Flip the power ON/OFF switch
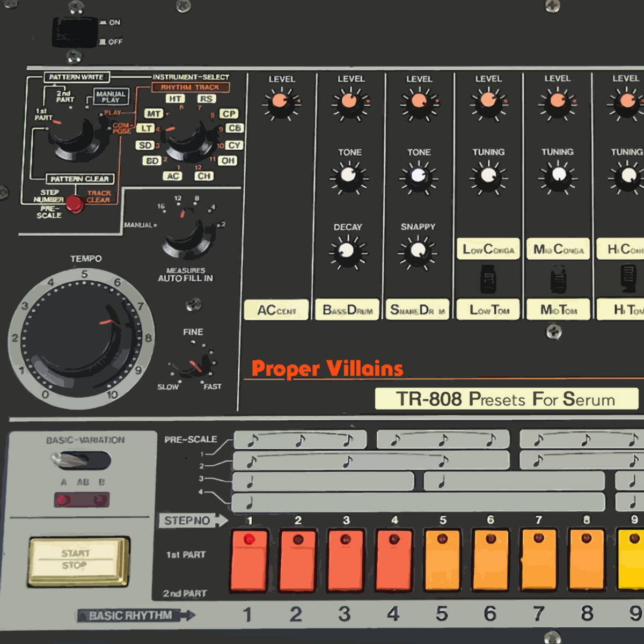This screenshot has height=644, width=644. pos(74,32)
